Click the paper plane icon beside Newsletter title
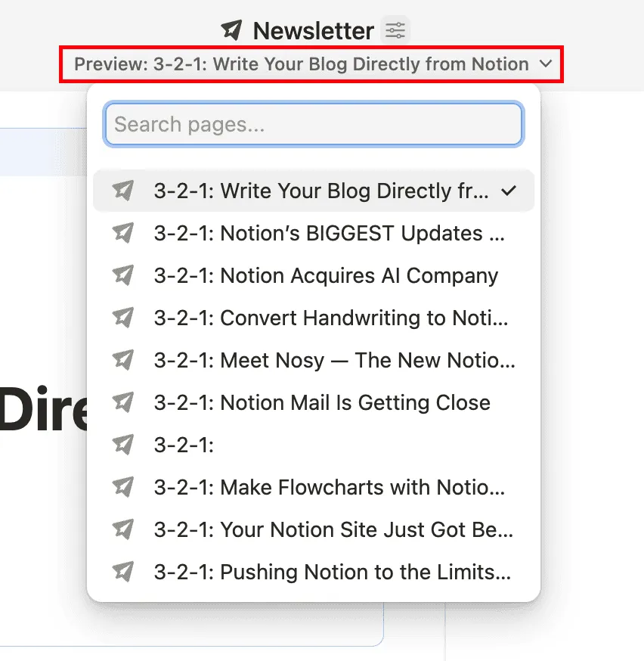644x661 pixels. click(x=232, y=30)
